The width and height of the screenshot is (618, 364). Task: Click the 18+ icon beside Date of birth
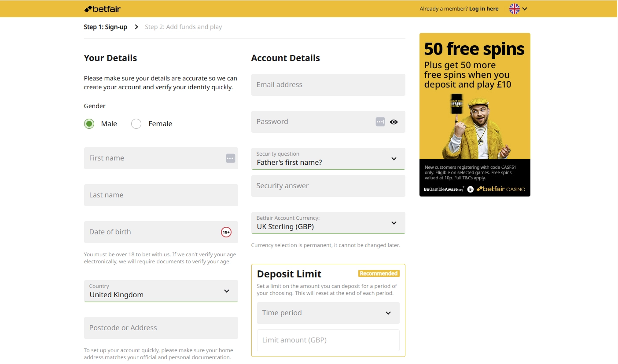click(x=225, y=232)
